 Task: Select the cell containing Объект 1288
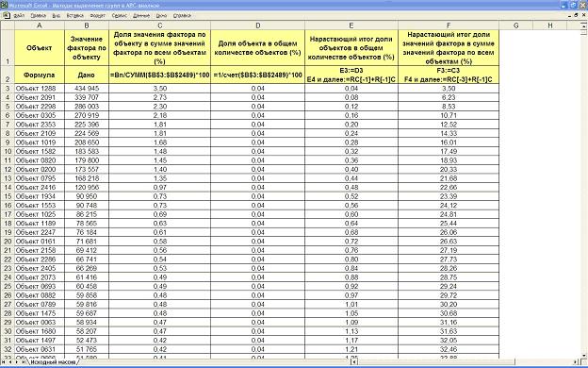pyautogui.click(x=40, y=89)
